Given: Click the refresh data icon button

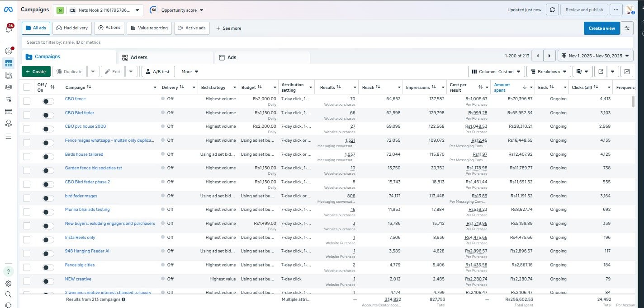Looking at the screenshot, I should [552, 9].
